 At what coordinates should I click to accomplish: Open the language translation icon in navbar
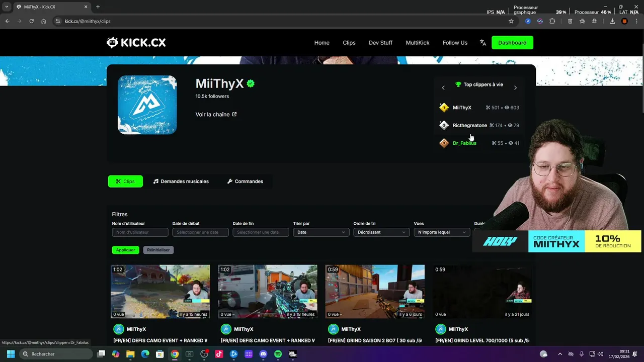point(483,43)
